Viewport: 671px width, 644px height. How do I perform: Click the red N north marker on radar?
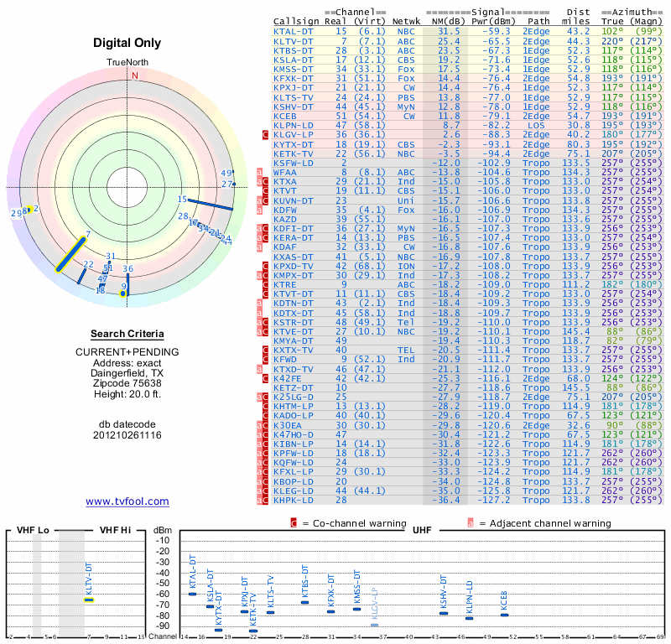tap(135, 75)
